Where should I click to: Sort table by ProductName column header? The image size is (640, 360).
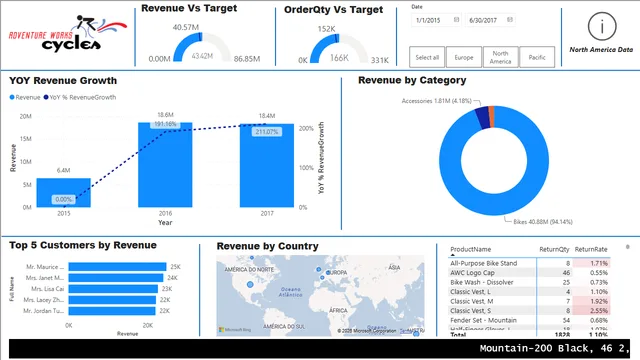[471, 249]
